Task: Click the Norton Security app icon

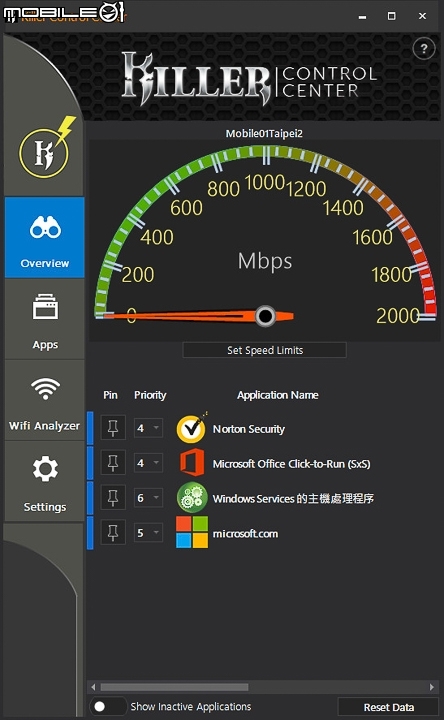Action: 192,428
